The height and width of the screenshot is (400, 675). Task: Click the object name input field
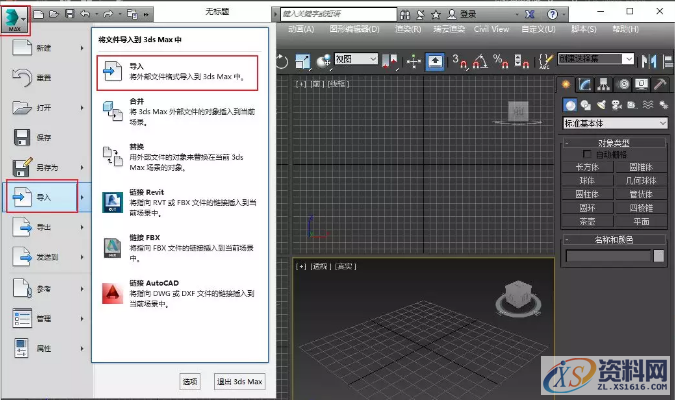pos(608,256)
